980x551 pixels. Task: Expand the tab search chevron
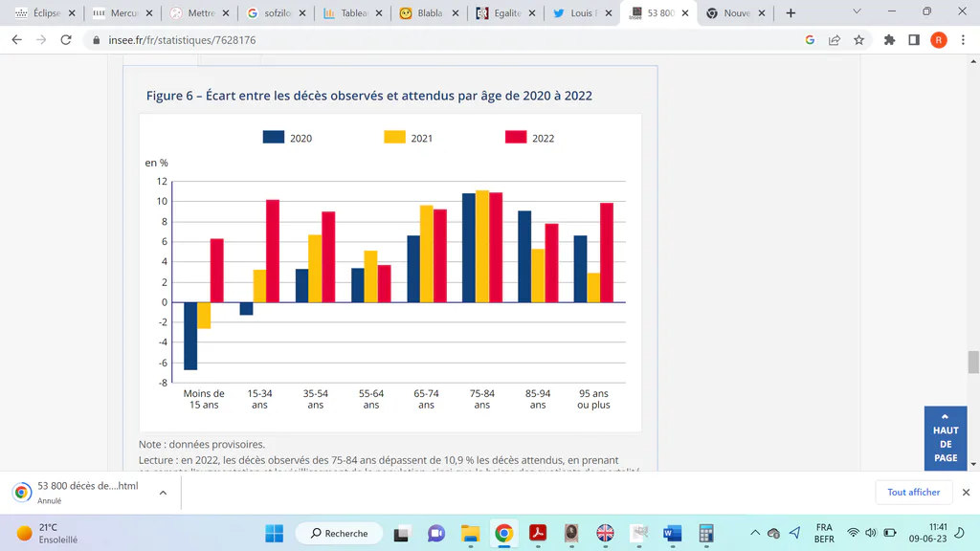(857, 11)
